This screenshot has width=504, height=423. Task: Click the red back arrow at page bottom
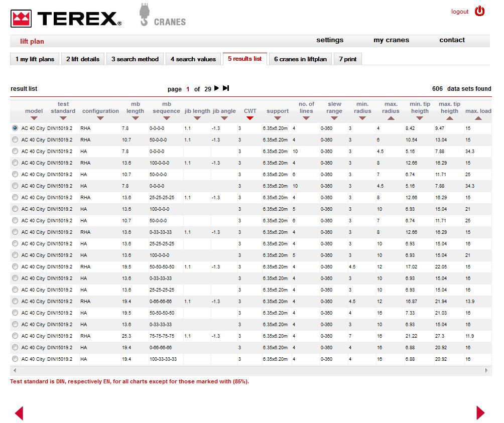pyautogui.click(x=19, y=413)
